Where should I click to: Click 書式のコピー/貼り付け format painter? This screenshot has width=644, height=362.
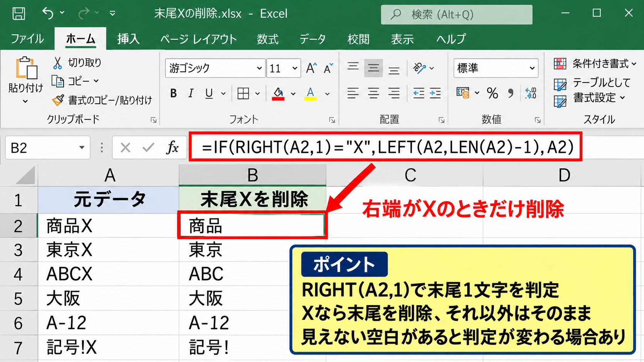pyautogui.click(x=102, y=100)
